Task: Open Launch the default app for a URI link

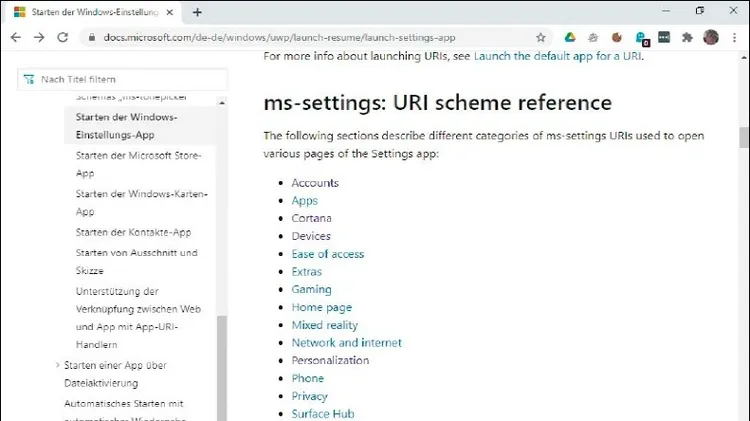Action: [557, 56]
